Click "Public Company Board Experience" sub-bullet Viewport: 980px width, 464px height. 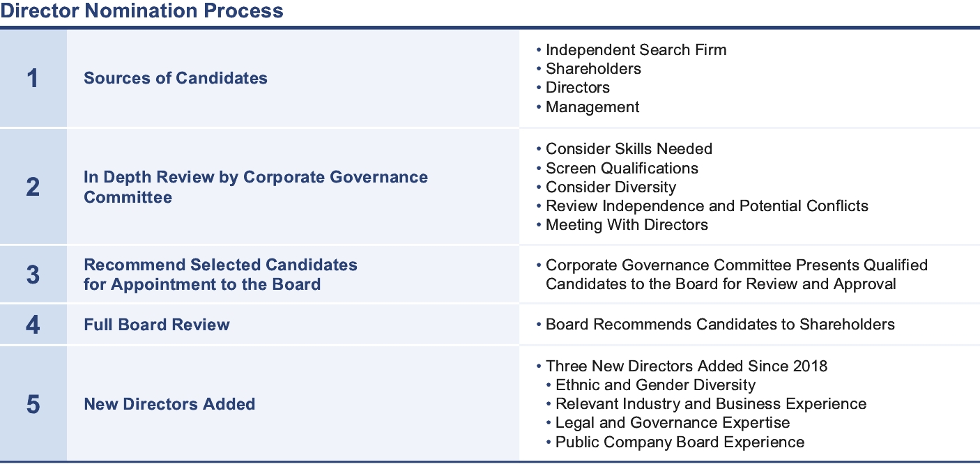680,442
